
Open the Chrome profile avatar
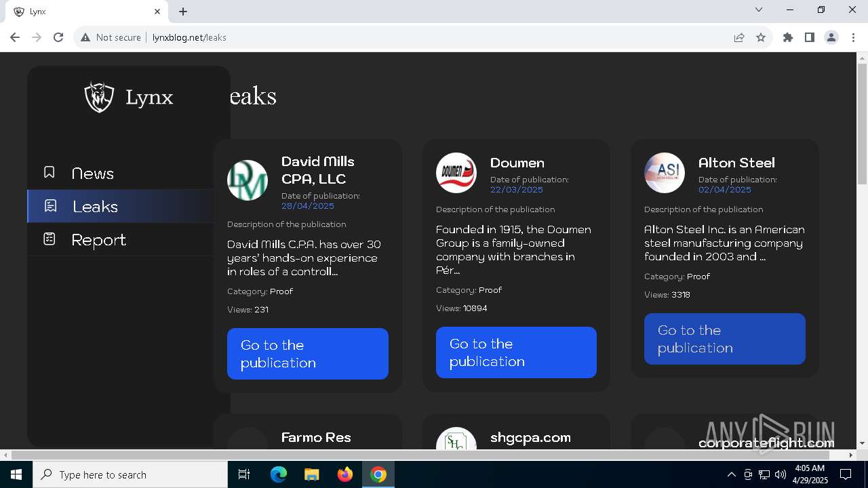click(831, 37)
